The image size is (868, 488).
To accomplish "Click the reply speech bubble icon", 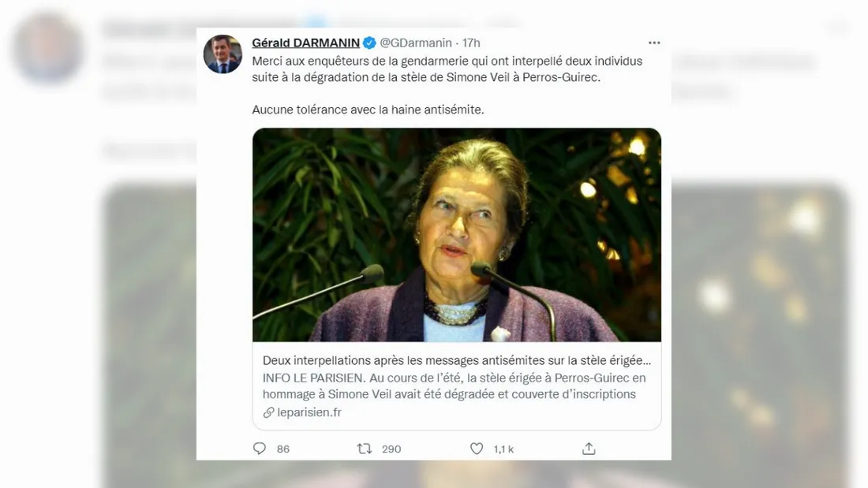I will click(259, 448).
